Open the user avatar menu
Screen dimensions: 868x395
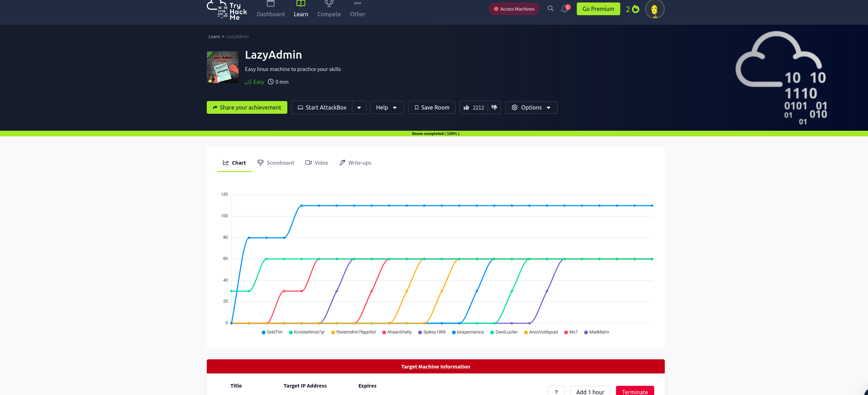655,9
